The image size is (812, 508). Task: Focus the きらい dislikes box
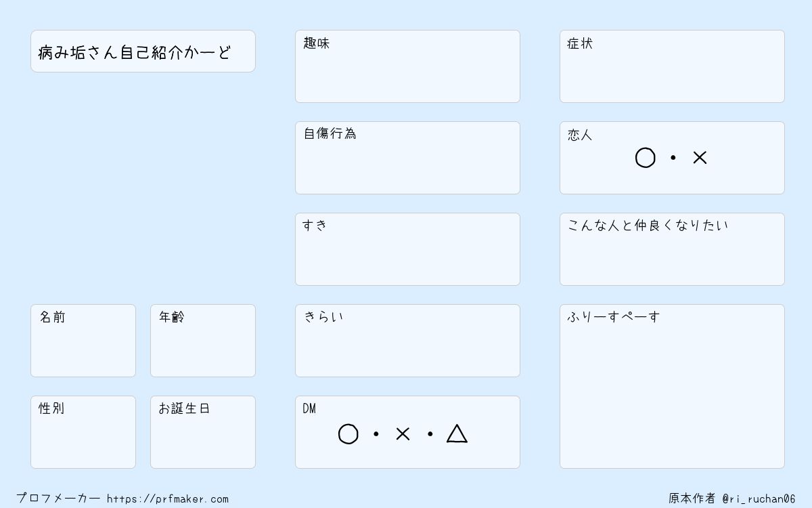pos(407,341)
